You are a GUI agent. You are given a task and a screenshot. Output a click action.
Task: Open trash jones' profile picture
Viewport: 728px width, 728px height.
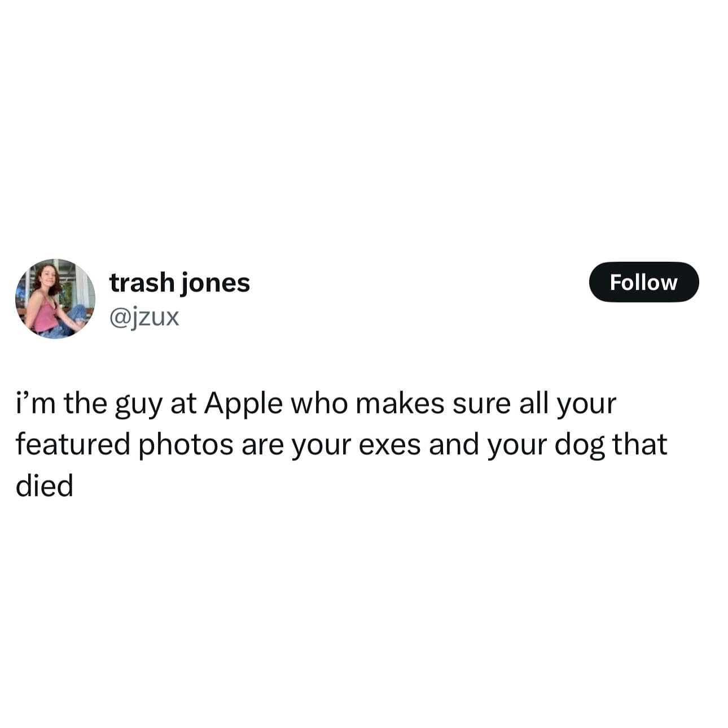pyautogui.click(x=55, y=299)
